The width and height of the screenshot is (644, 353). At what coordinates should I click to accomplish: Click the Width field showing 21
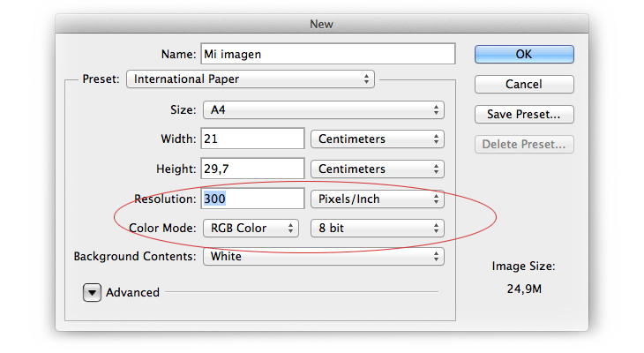point(252,139)
